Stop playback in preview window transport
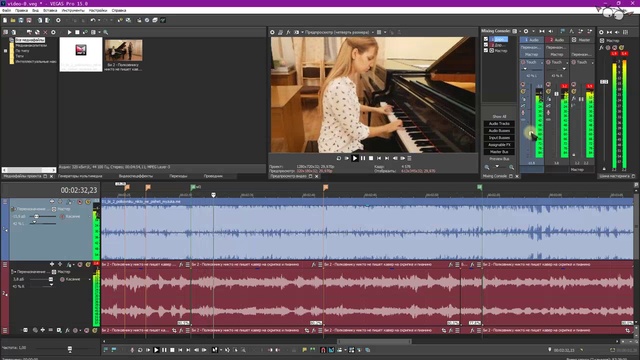Screen dimensions: 640x360 [371, 158]
